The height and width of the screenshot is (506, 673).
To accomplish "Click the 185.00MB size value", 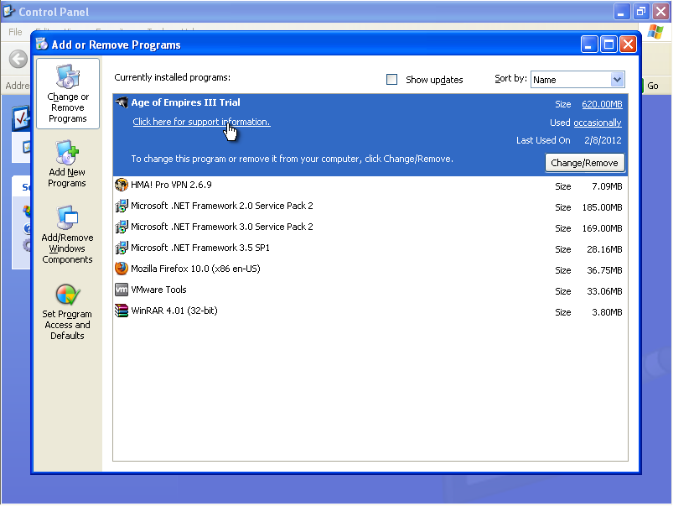I will (602, 208).
